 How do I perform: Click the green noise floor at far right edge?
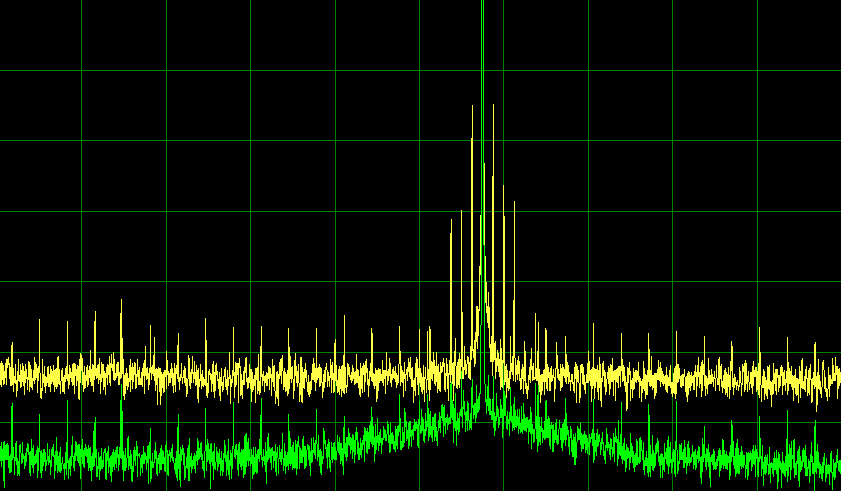pos(834,462)
